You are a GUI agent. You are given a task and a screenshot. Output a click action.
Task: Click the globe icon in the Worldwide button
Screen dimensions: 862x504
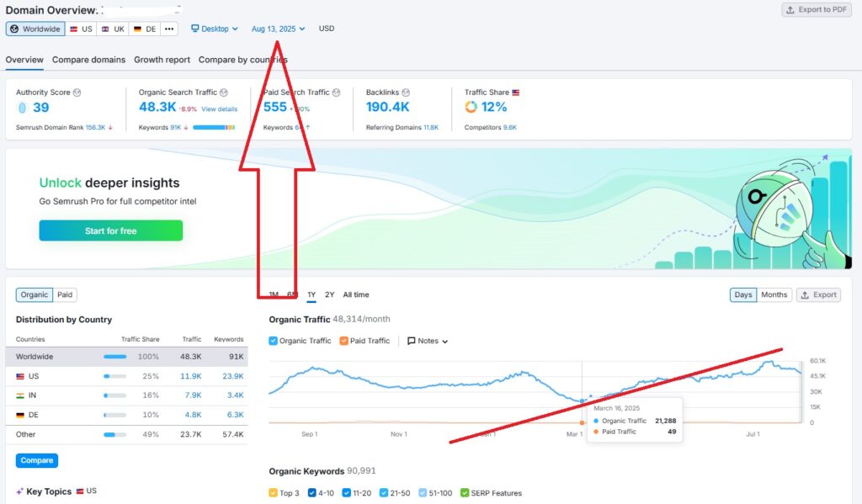point(15,29)
